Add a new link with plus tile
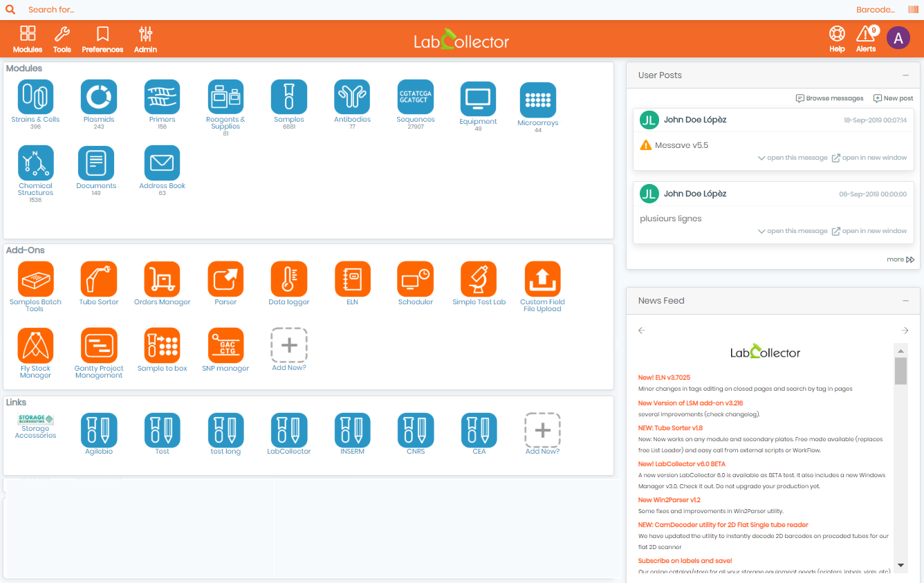Image resolution: width=924 pixels, height=583 pixels. click(542, 430)
